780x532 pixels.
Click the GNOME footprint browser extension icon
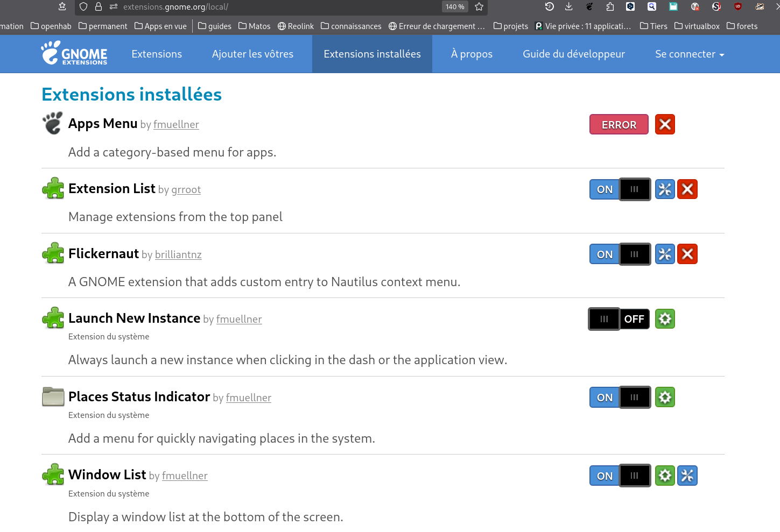[x=589, y=6]
